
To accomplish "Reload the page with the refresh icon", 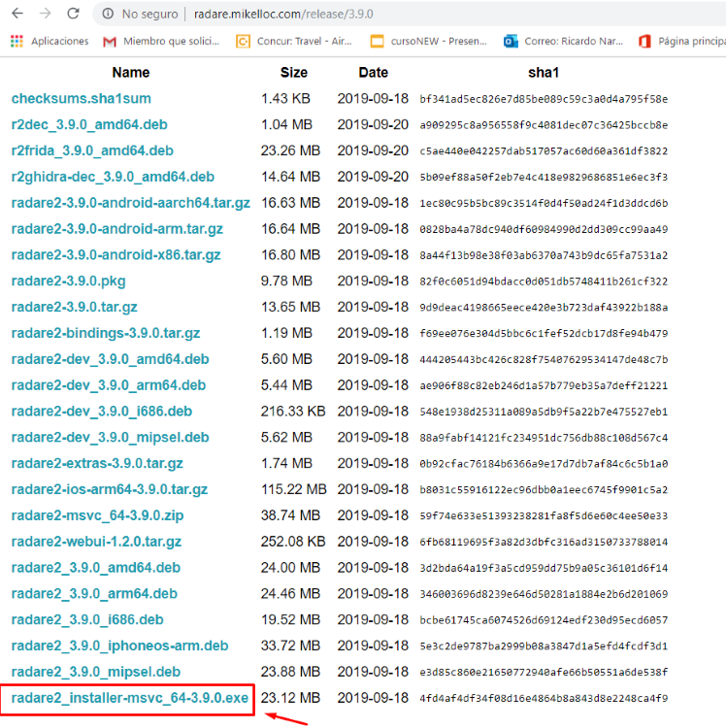I will tap(74, 14).
